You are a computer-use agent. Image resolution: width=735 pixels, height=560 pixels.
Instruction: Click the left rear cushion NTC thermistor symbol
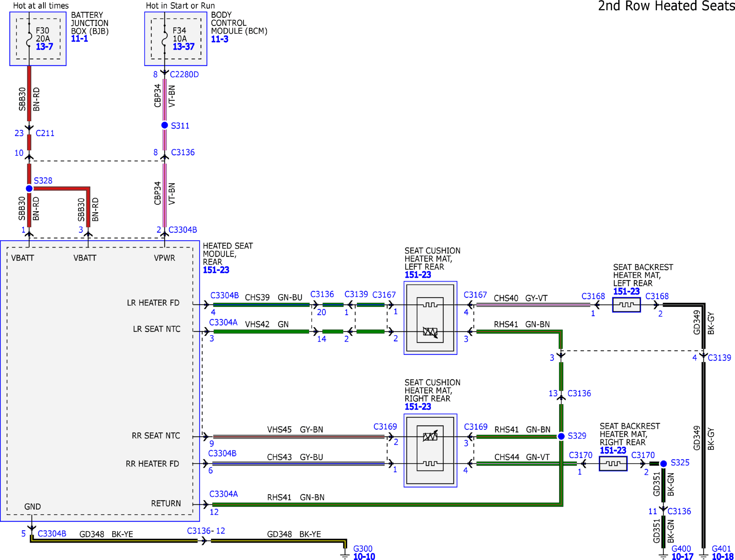pos(430,332)
